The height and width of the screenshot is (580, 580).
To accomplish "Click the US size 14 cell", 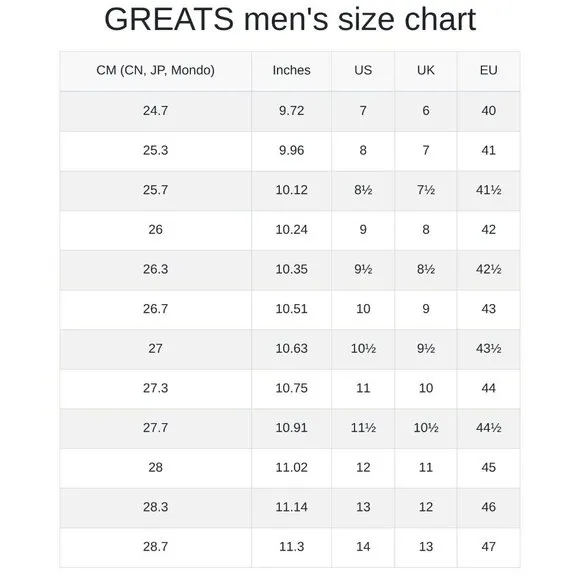I will [363, 547].
